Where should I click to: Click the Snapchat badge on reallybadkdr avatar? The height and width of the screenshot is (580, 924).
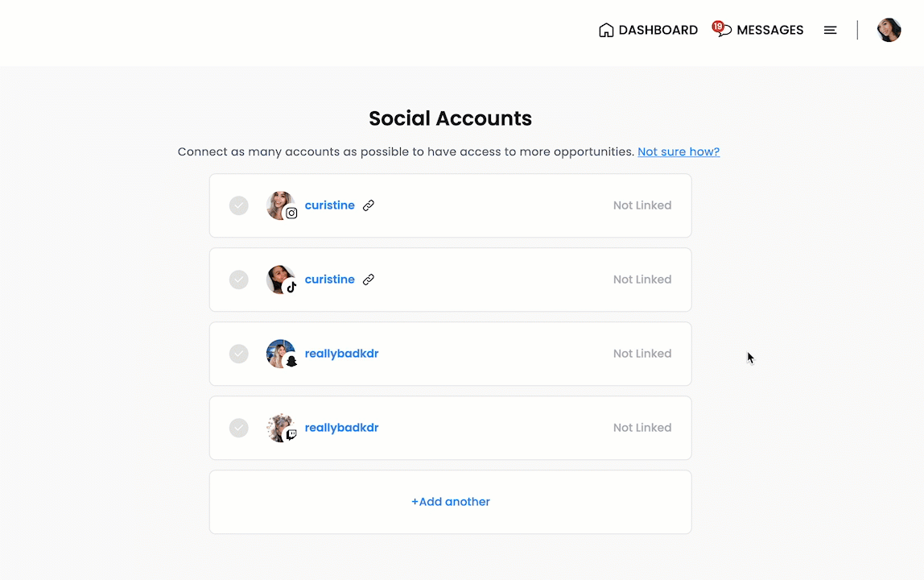click(291, 361)
